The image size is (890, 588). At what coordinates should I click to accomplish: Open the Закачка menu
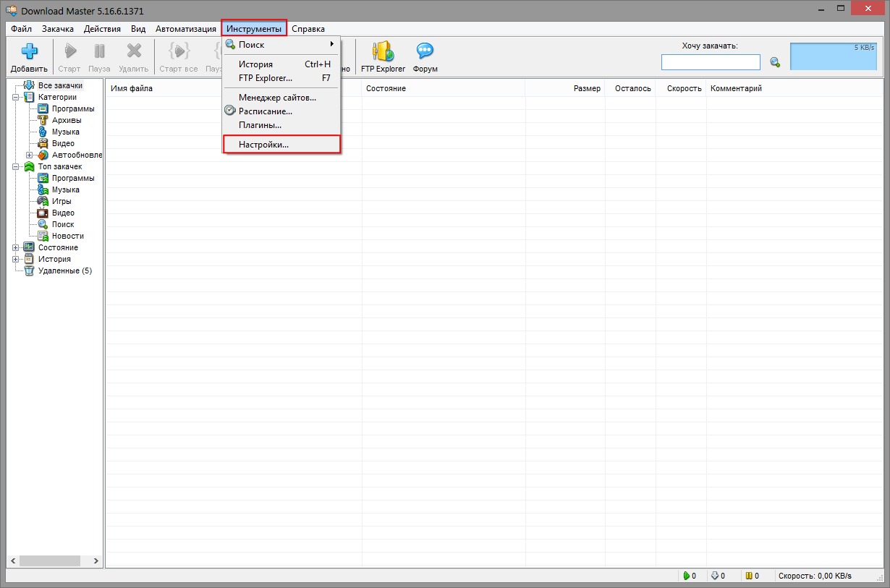click(58, 29)
